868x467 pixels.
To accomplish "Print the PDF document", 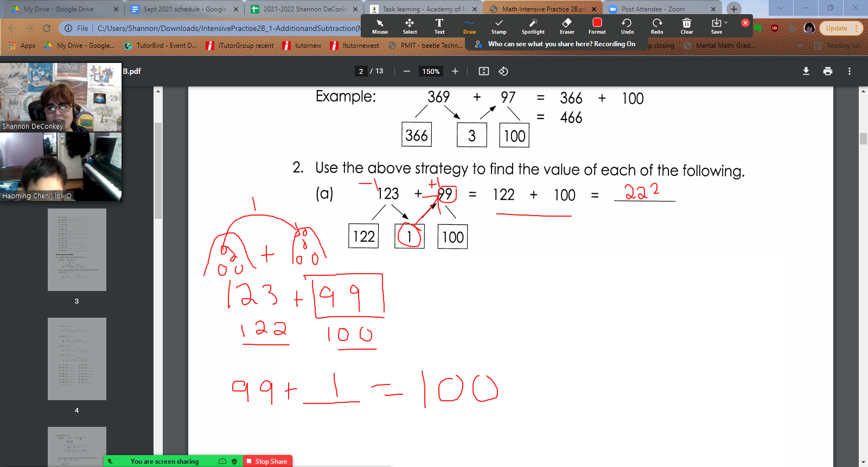I will pos(828,71).
